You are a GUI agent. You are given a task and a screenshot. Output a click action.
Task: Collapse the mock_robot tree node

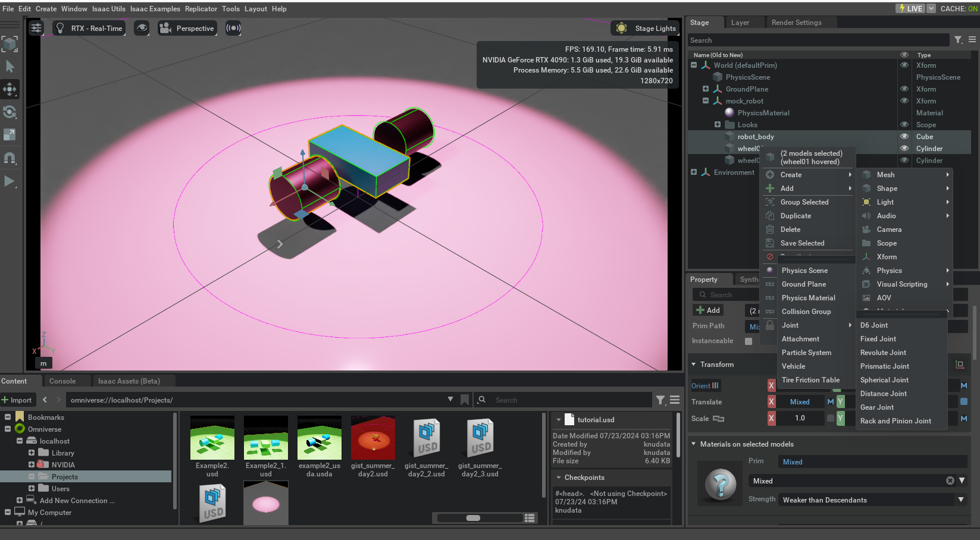[706, 101]
